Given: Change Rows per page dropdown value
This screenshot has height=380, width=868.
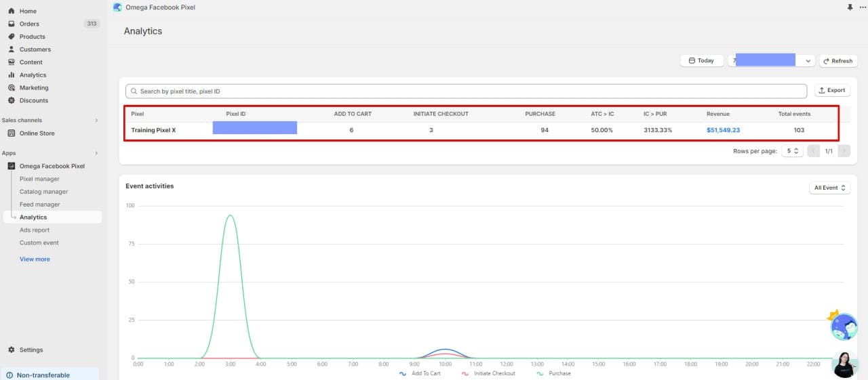Looking at the screenshot, I should [x=792, y=151].
